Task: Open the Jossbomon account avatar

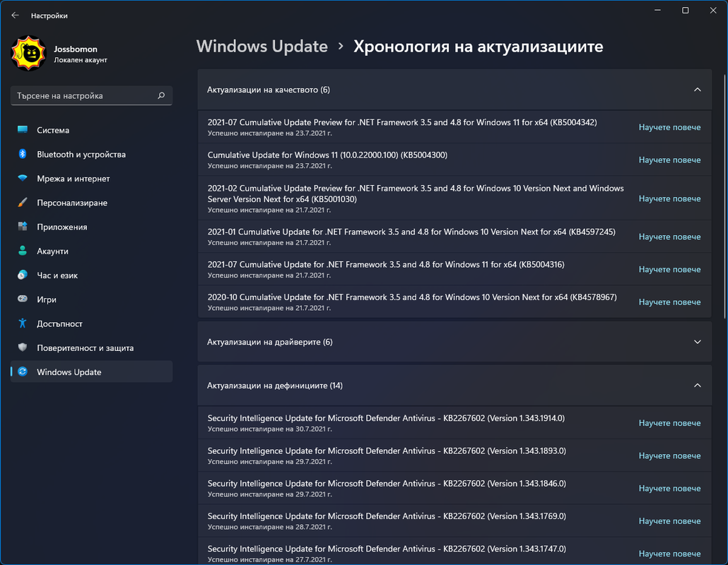Action: click(x=29, y=54)
